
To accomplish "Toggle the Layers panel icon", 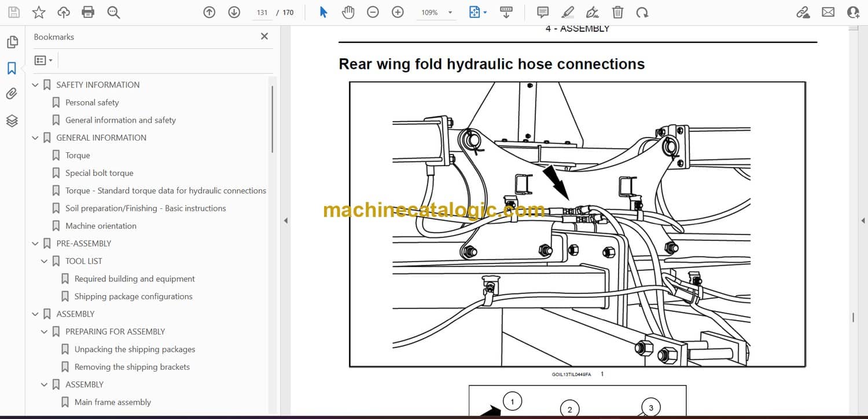I will pyautogui.click(x=12, y=120).
